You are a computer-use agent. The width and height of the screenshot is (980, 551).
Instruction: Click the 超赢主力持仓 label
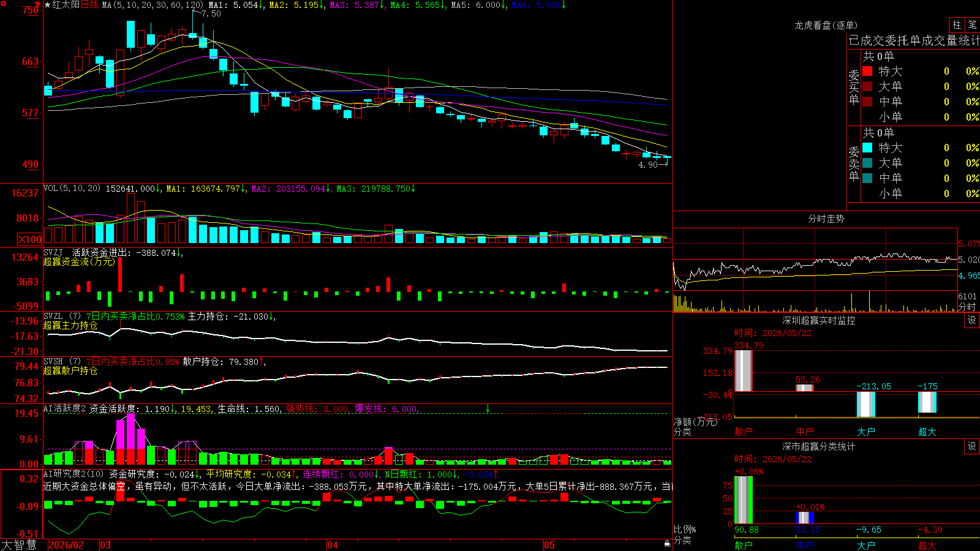pos(70,325)
